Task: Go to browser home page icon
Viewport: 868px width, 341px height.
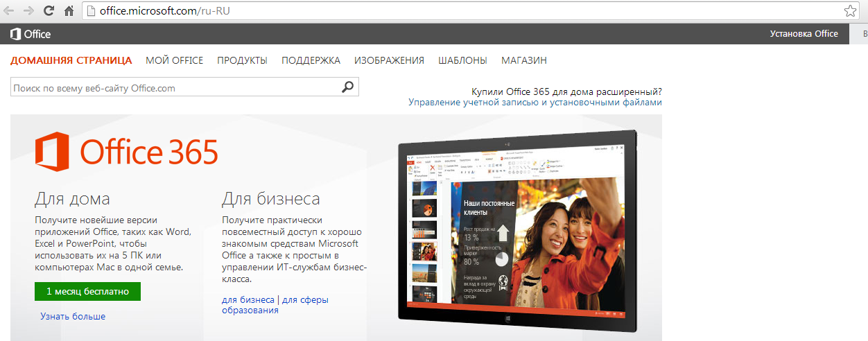Action: 69,10
